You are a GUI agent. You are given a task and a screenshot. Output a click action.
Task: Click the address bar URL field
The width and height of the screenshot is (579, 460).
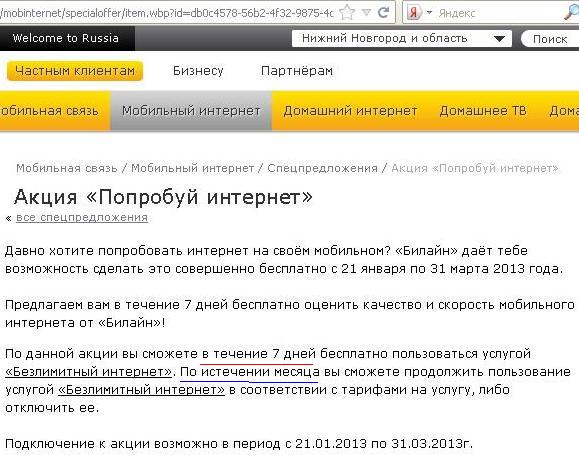(167, 13)
